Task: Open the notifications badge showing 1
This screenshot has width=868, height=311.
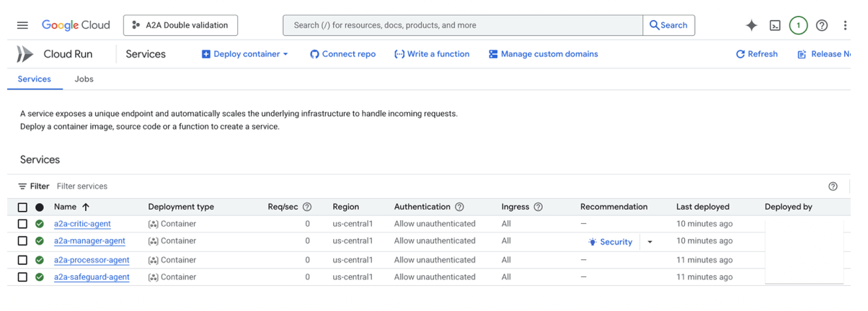Action: coord(798,25)
